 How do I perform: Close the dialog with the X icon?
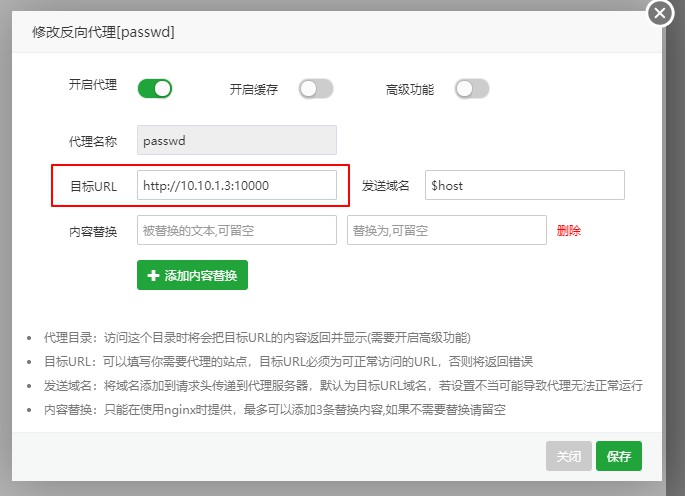[660, 13]
